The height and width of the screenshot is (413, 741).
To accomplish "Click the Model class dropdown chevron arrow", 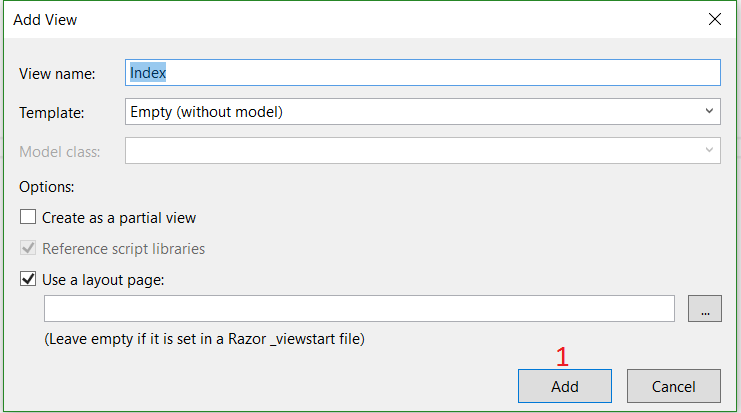I will click(709, 151).
